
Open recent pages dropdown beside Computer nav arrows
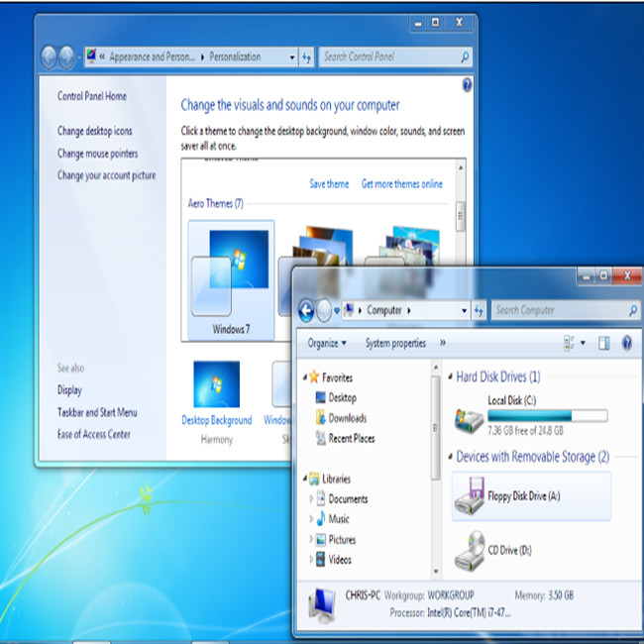pyautogui.click(x=337, y=310)
